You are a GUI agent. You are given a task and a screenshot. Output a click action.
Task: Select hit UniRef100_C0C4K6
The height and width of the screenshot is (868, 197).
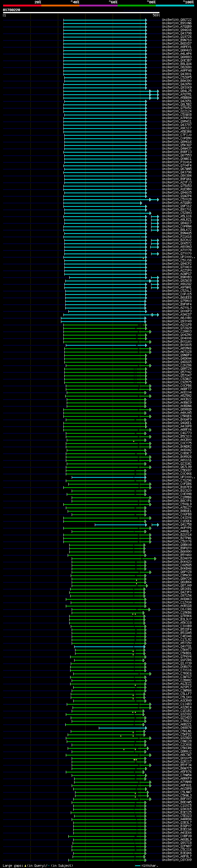tap(177, 474)
